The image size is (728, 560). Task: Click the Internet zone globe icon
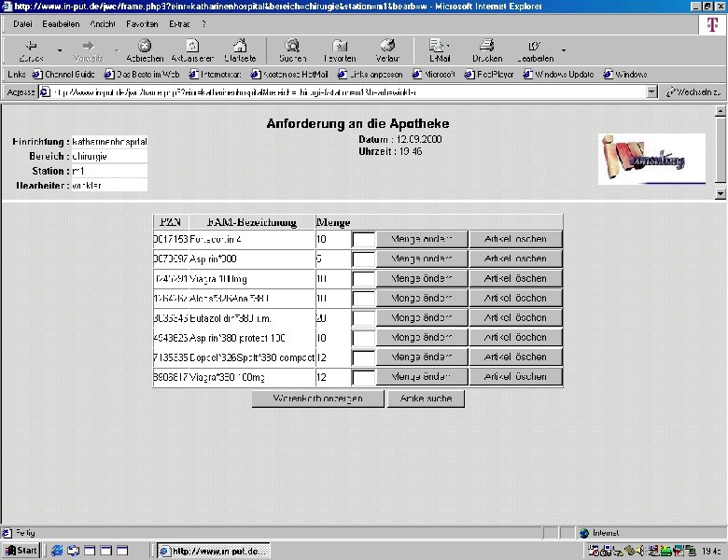click(584, 533)
